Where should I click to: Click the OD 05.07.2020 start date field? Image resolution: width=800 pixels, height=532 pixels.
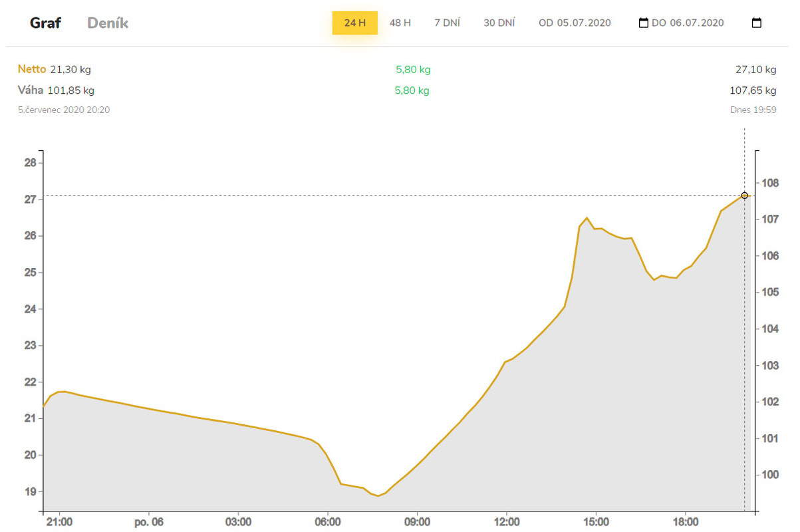coord(575,23)
